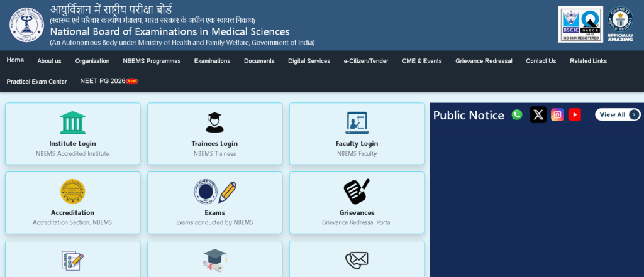644x277 pixels.
Task: Click 'Exams conducted by NBEMS' subtitle text
Action: coord(215,222)
